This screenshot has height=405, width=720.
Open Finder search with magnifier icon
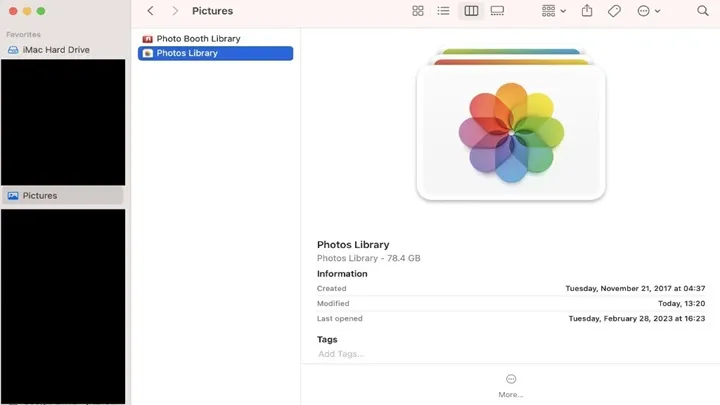pyautogui.click(x=702, y=11)
